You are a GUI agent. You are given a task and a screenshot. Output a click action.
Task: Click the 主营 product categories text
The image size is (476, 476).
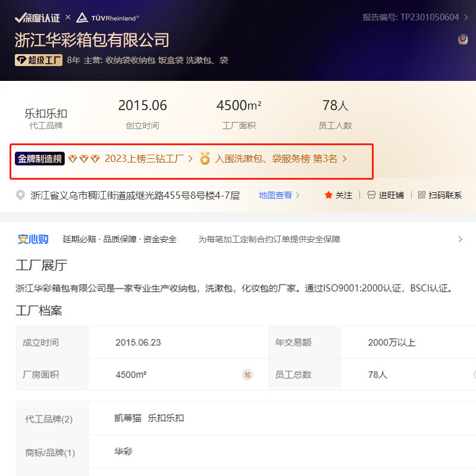click(x=156, y=60)
